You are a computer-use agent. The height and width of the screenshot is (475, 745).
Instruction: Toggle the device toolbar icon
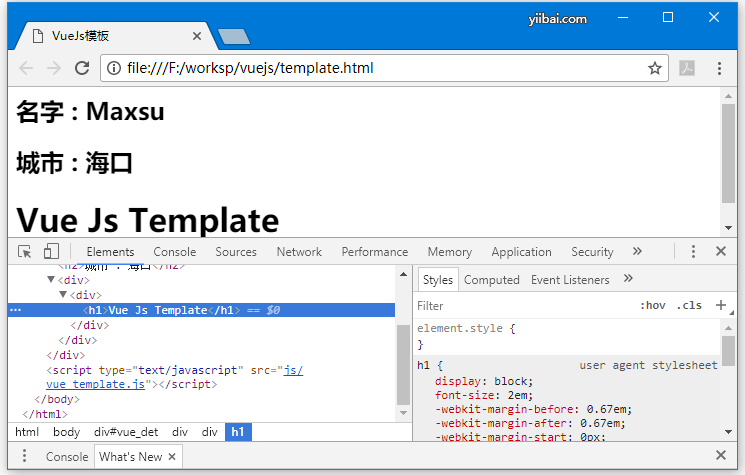click(51, 251)
